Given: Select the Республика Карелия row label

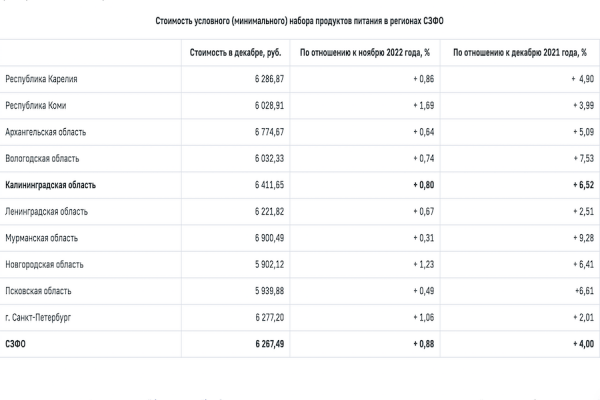Looking at the screenshot, I should (41, 79).
